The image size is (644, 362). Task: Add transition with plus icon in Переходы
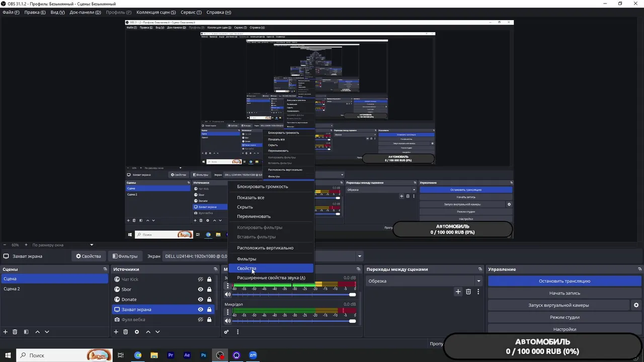click(x=458, y=292)
